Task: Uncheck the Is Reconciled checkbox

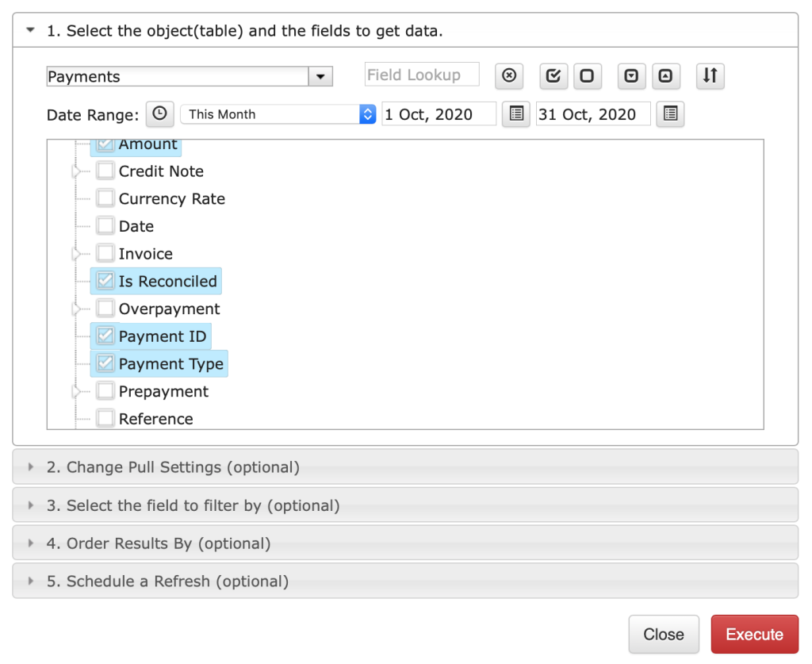Action: pos(105,281)
